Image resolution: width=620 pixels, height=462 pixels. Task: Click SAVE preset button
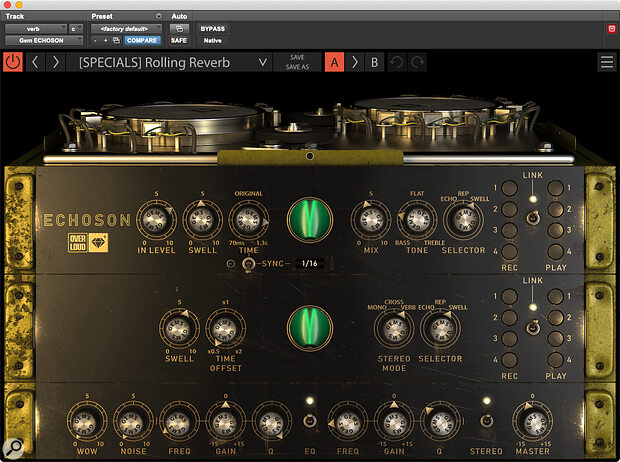click(297, 57)
